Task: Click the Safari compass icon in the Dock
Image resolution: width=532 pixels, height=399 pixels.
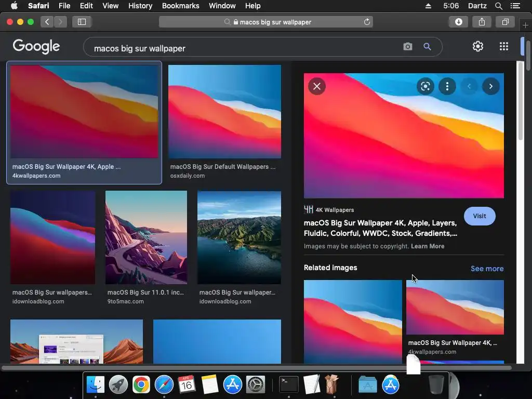Action: 164,385
